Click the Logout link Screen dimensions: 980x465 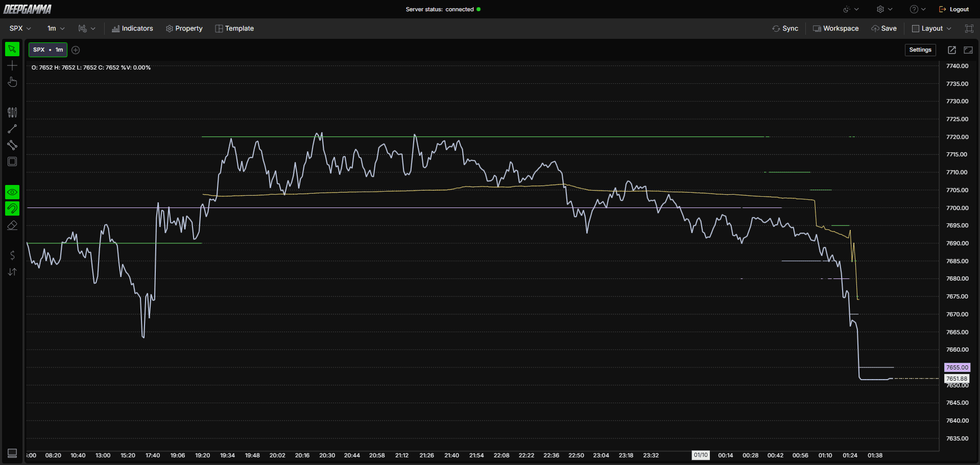pyautogui.click(x=954, y=9)
